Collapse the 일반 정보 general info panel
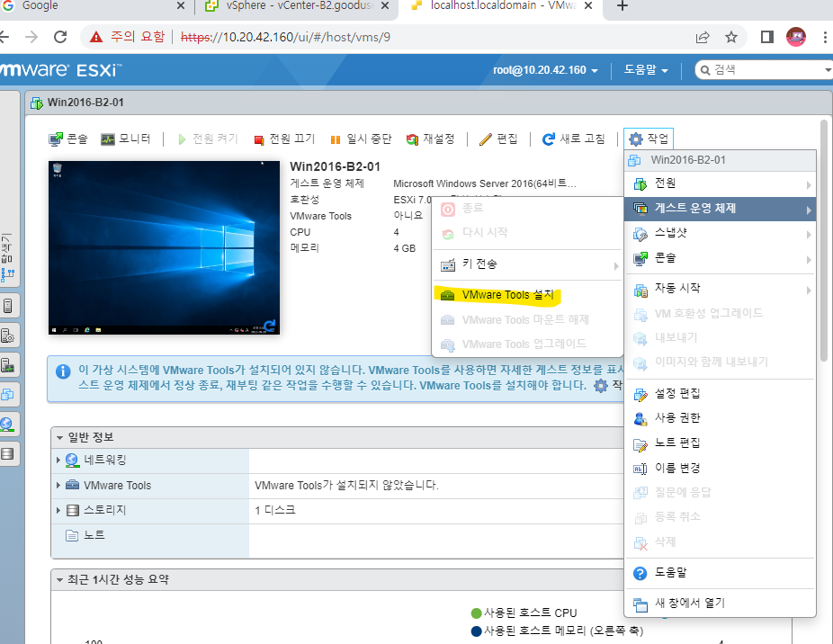 pos(59,438)
